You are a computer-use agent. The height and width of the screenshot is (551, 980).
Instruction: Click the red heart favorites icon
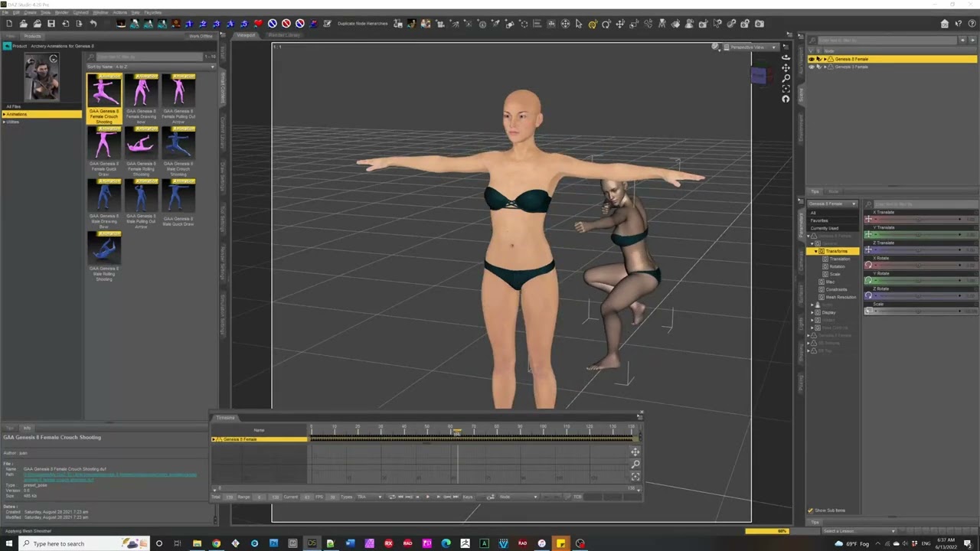[258, 24]
